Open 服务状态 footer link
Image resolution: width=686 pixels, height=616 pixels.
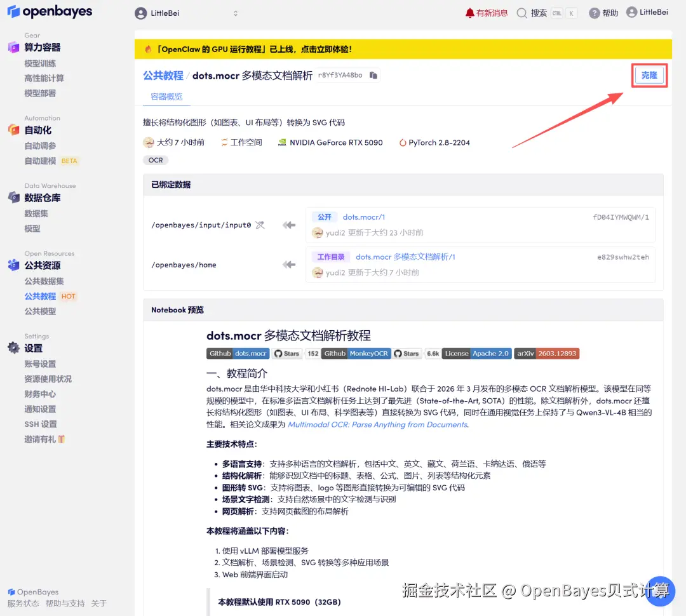point(24,603)
